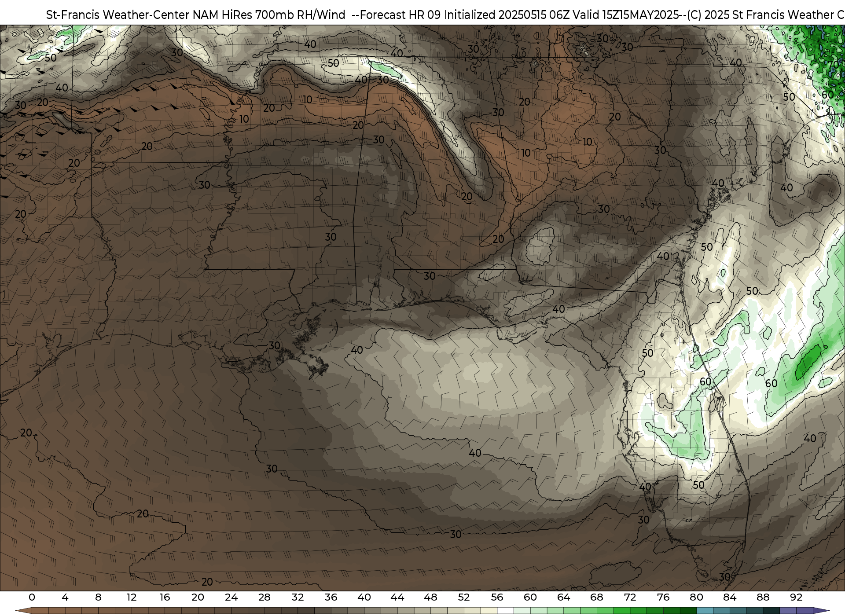The height and width of the screenshot is (616, 845).
Task: Click the 70 contour label on the map
Action: (x=833, y=65)
